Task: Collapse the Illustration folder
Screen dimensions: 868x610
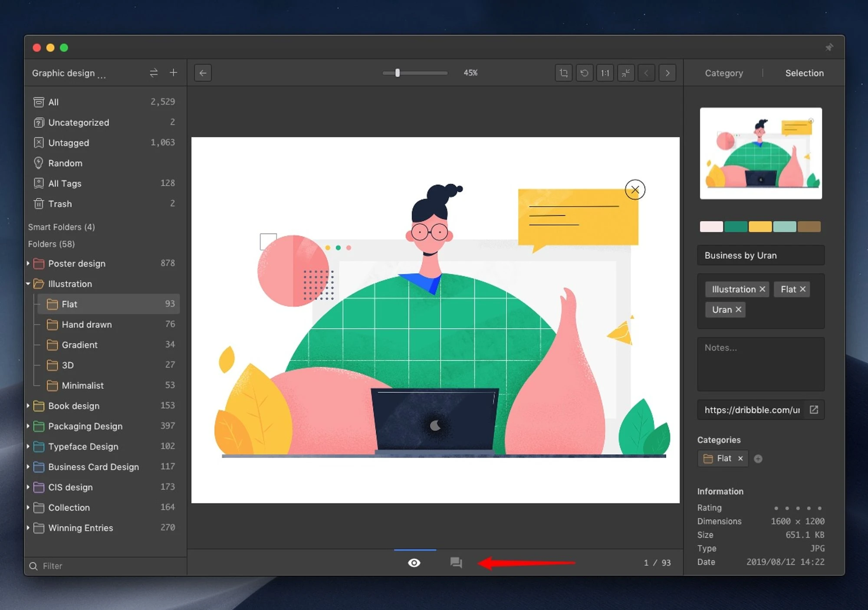Action: point(28,284)
